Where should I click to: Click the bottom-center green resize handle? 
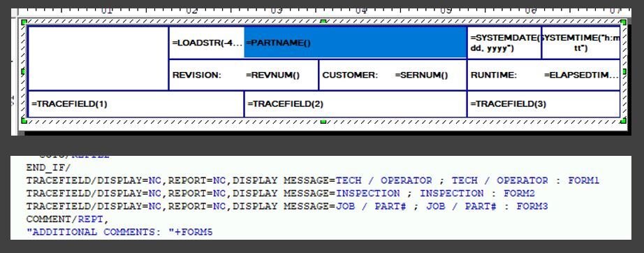point(323,121)
